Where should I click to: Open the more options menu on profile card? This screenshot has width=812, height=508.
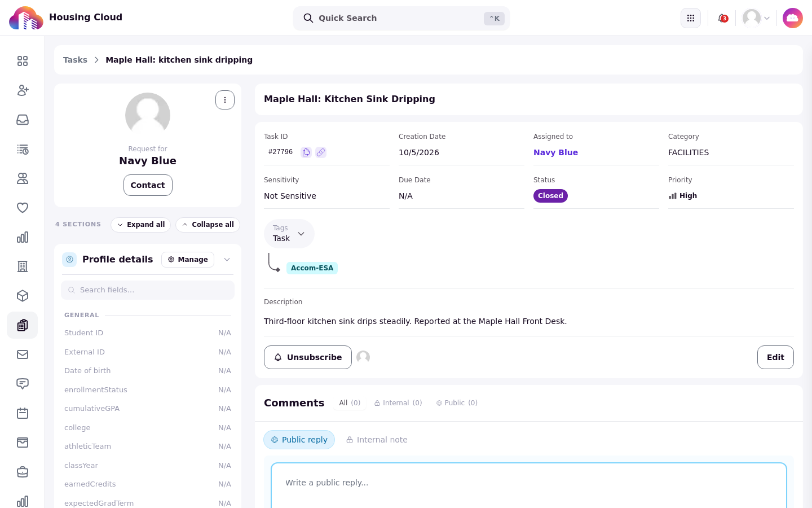pyautogui.click(x=225, y=100)
